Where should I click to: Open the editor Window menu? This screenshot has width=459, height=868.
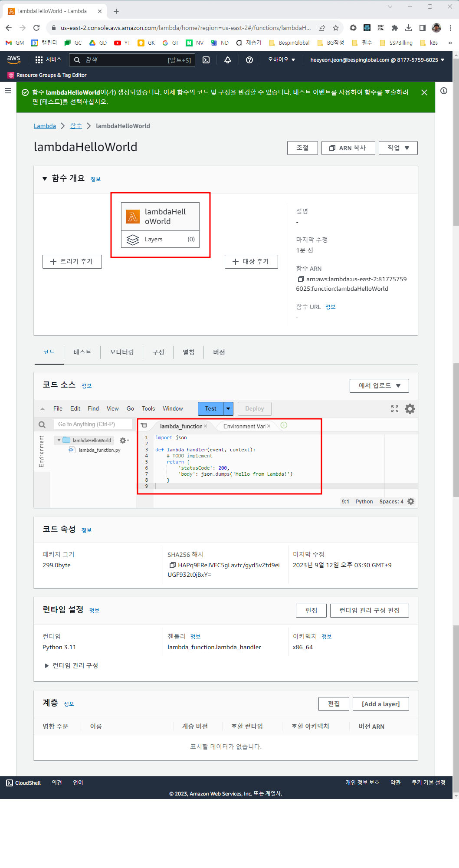click(173, 409)
